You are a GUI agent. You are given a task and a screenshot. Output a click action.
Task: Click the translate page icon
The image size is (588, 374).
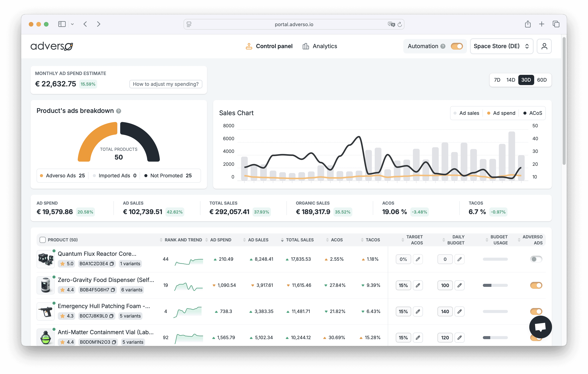pyautogui.click(x=391, y=24)
